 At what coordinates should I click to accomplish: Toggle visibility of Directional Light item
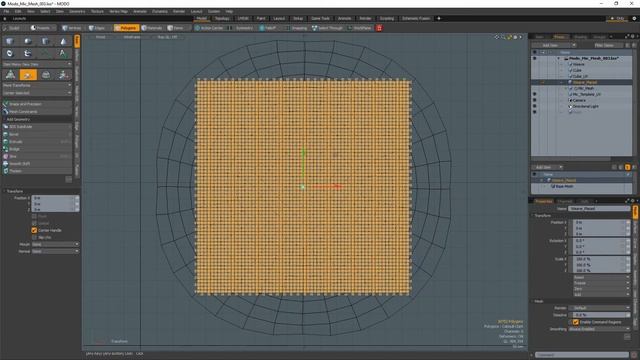pos(534,107)
